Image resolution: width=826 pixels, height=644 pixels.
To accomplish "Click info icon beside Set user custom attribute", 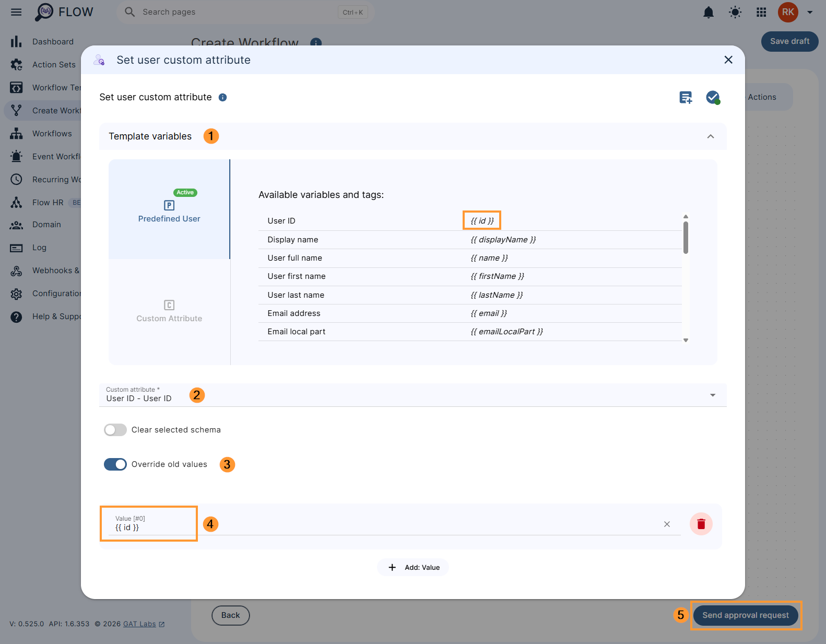I will click(x=222, y=97).
